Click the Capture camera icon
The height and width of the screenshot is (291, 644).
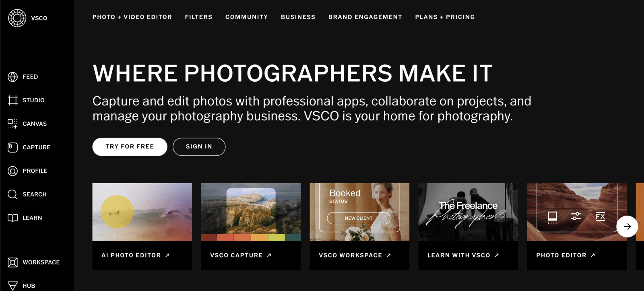pos(13,147)
